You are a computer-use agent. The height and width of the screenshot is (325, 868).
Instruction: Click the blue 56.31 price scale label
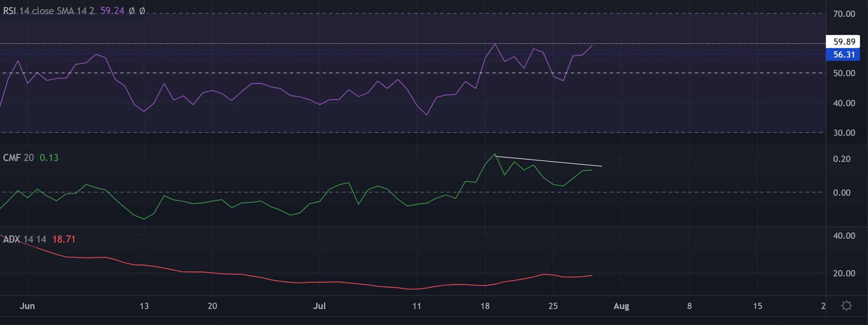[x=844, y=55]
